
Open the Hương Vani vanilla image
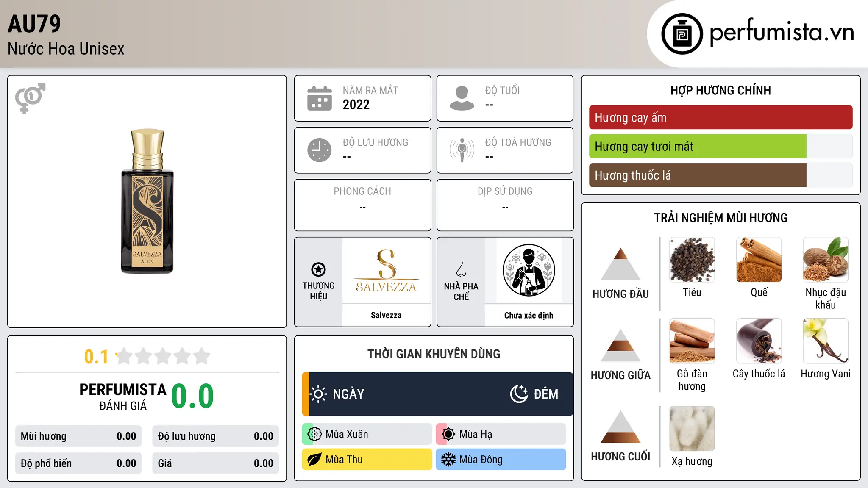point(826,341)
